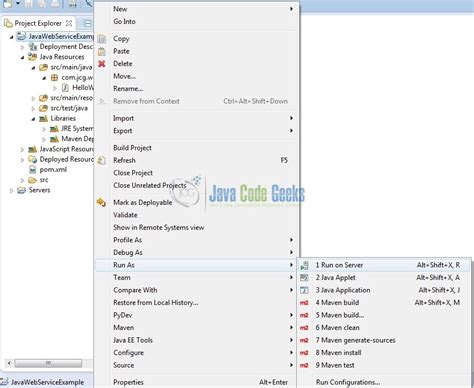The width and height of the screenshot is (474, 388).
Task: Click the Libraries icon in tree
Action: [x=43, y=119]
